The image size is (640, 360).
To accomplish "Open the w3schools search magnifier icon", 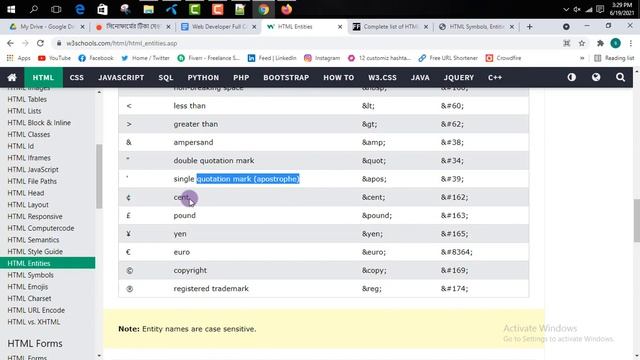I will pyautogui.click(x=620, y=77).
